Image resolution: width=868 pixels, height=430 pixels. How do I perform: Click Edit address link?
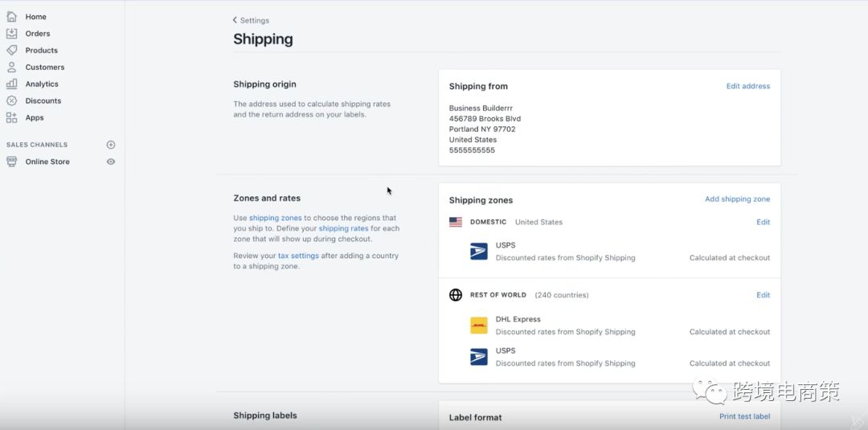(x=747, y=86)
